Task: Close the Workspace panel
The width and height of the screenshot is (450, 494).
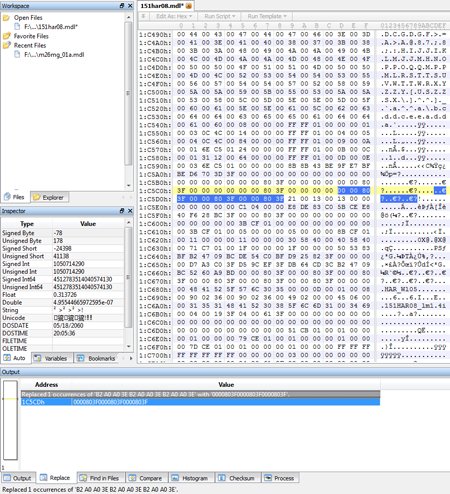Action: 130,6
